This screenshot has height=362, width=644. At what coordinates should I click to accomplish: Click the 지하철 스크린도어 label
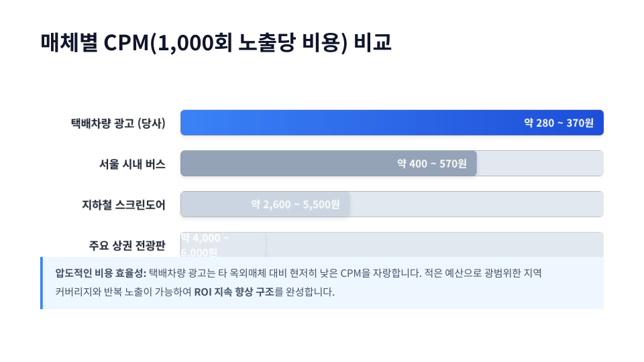tap(123, 204)
